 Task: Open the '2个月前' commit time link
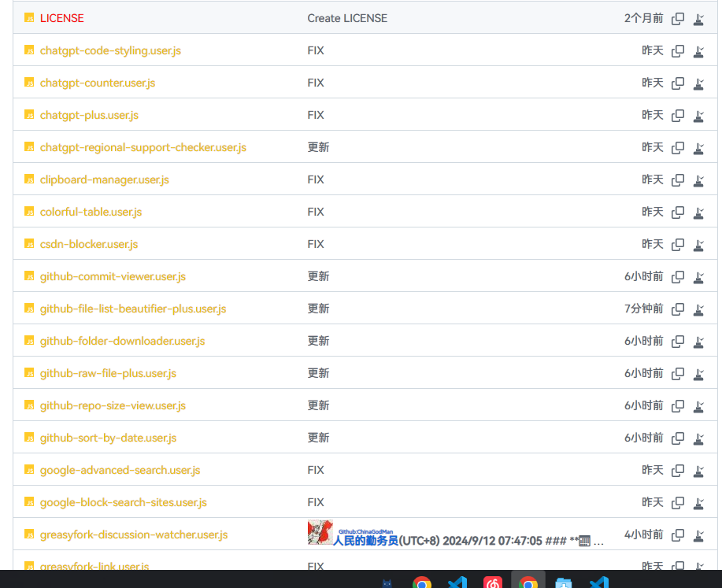click(642, 18)
